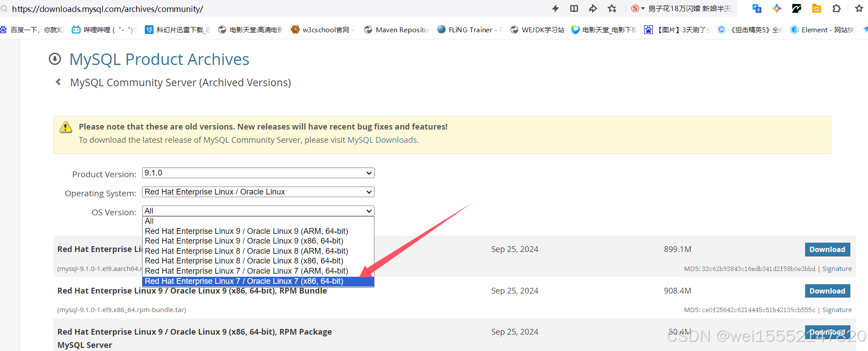This screenshot has height=351, width=868.
Task: Download the 899.1M aarch64 bundle
Action: 827,249
